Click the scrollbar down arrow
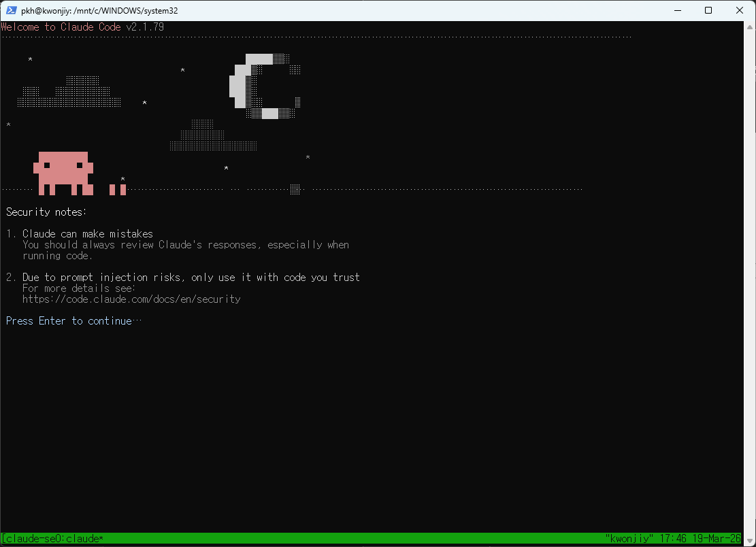Viewport: 756px width, 547px height. (x=750, y=540)
